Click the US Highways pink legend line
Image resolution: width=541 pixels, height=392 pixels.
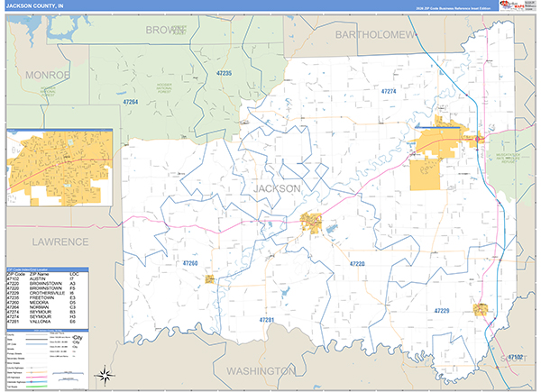37,378
